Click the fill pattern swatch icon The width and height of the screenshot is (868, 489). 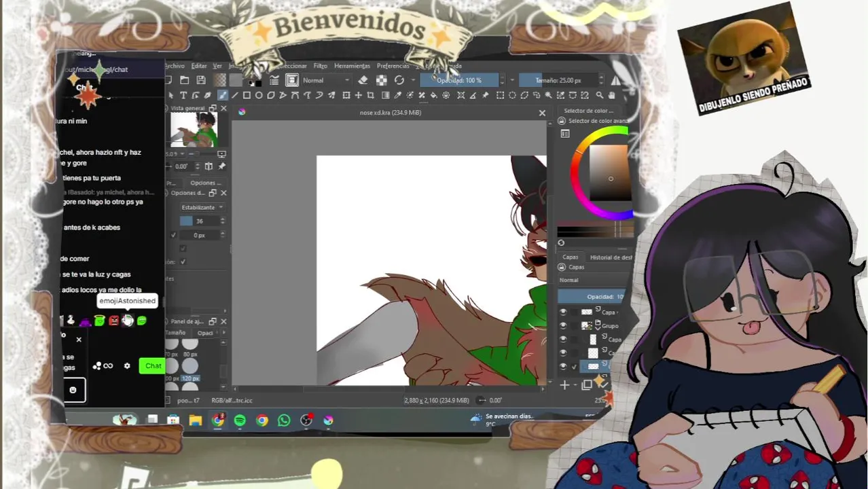pyautogui.click(x=236, y=80)
